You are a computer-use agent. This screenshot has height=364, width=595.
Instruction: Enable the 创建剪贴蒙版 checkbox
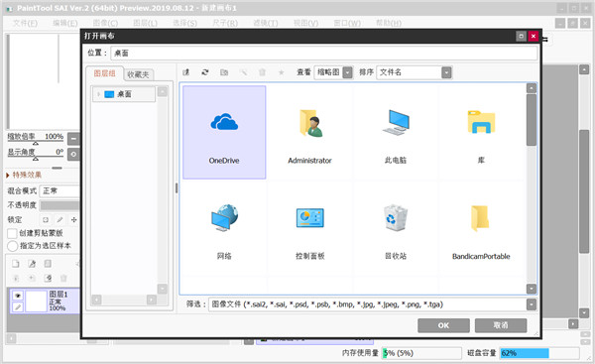pyautogui.click(x=12, y=233)
